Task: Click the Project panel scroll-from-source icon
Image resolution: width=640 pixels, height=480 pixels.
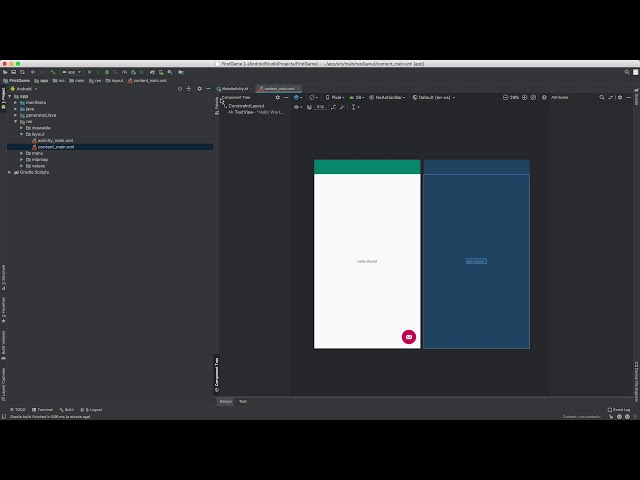Action: 180,89
